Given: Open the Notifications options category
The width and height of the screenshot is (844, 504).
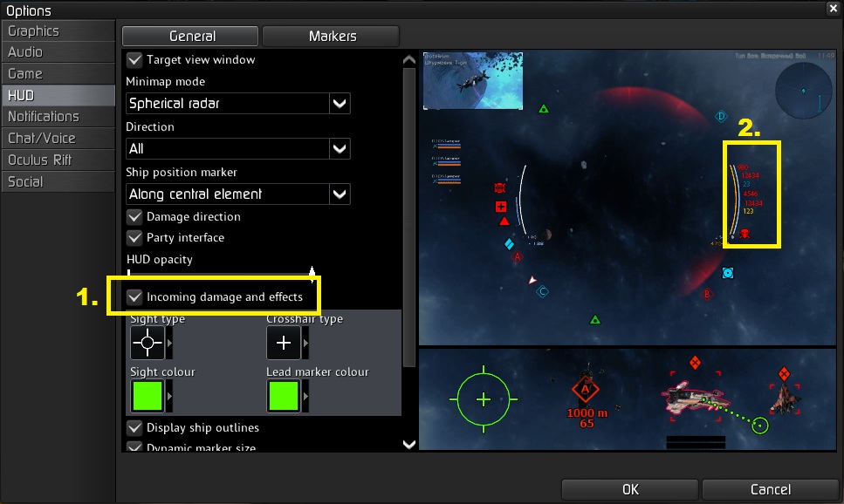Looking at the screenshot, I should click(58, 117).
